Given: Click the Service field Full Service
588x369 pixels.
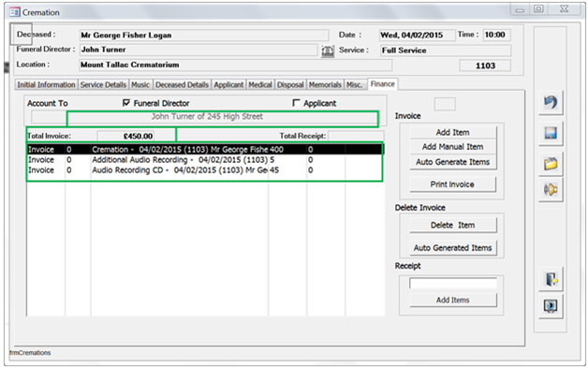Looking at the screenshot, I should tap(445, 51).
